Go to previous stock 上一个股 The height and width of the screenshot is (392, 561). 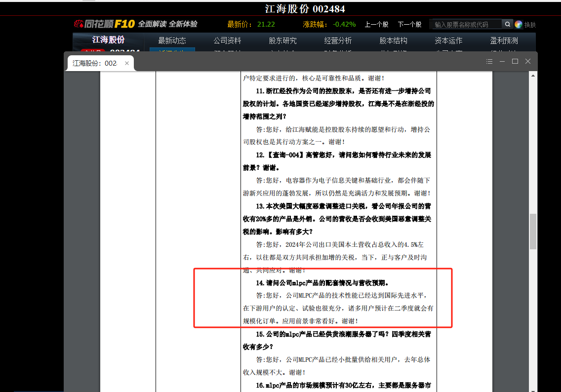[x=376, y=24]
